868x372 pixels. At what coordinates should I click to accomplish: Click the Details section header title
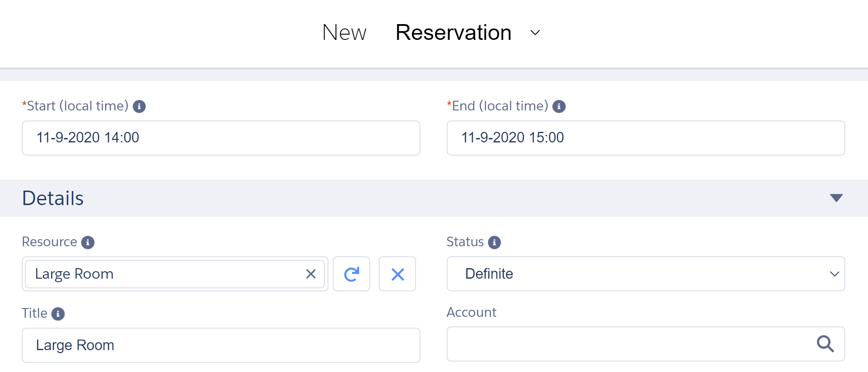(x=53, y=198)
